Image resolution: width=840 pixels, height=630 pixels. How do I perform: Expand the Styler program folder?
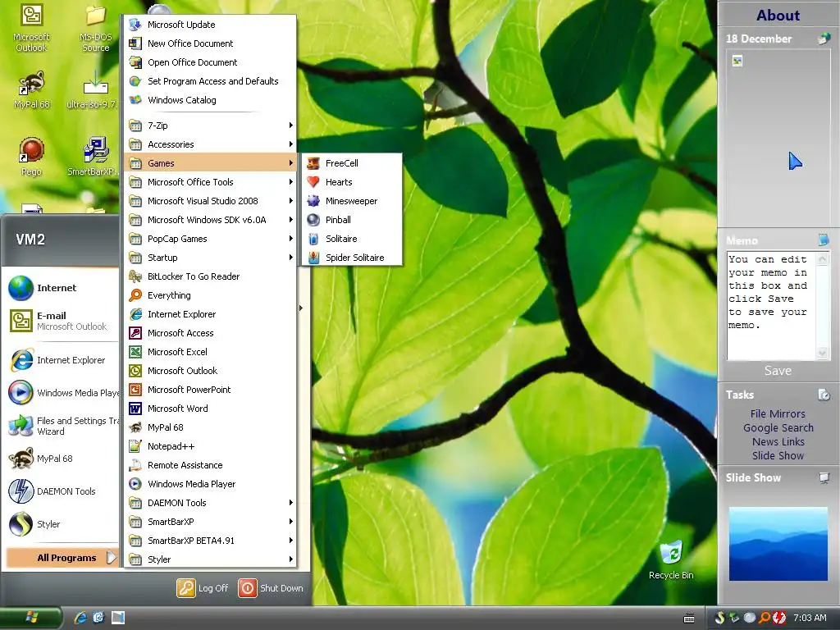pos(211,559)
